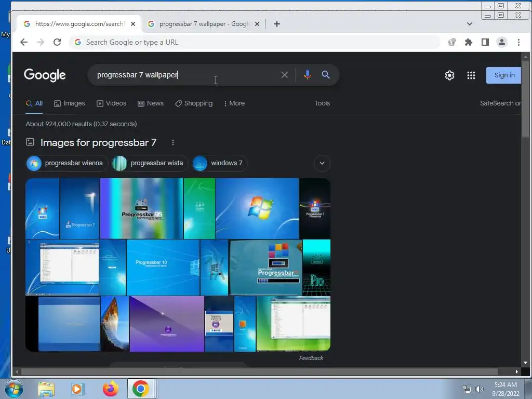Switch to the Images tab
This screenshot has width=532, height=399.
click(70, 103)
